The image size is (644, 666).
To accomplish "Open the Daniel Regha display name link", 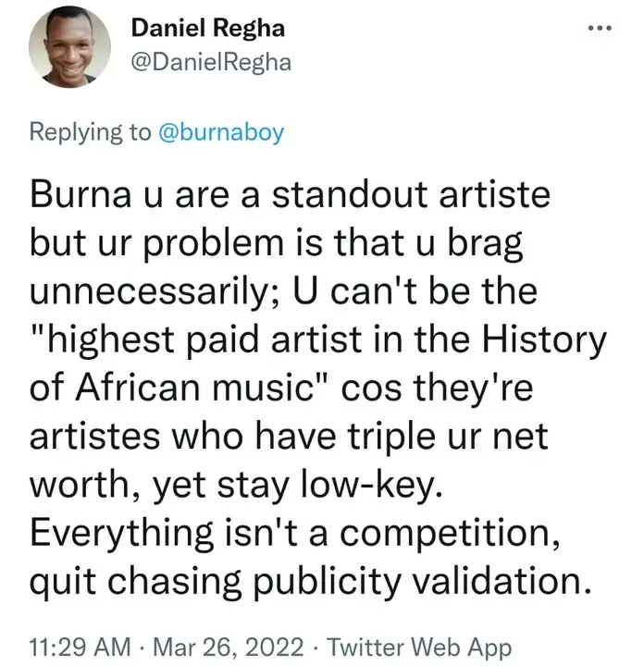I will click(x=207, y=28).
